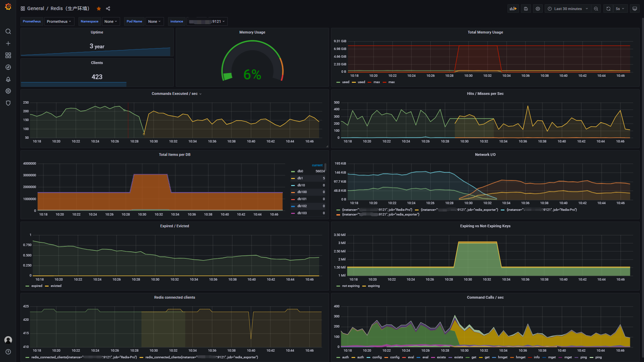
Task: Toggle the Redis-Pro connected clients legend entry
Action: [x=84, y=357]
